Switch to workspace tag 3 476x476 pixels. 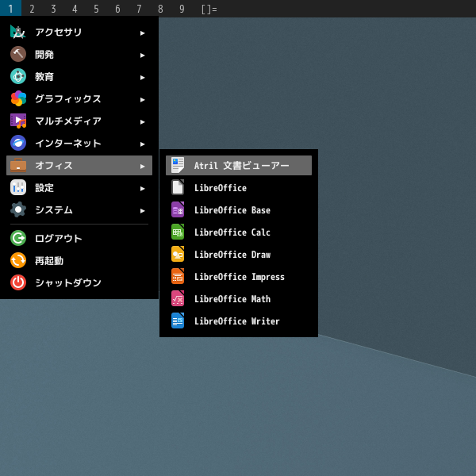53,9
